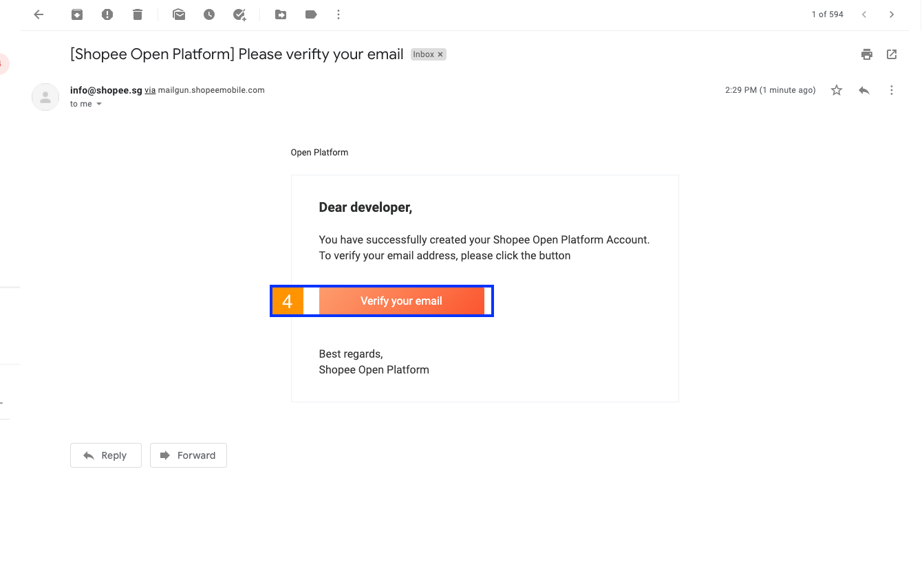Print this email conversation
The height and width of the screenshot is (586, 924).
click(867, 54)
